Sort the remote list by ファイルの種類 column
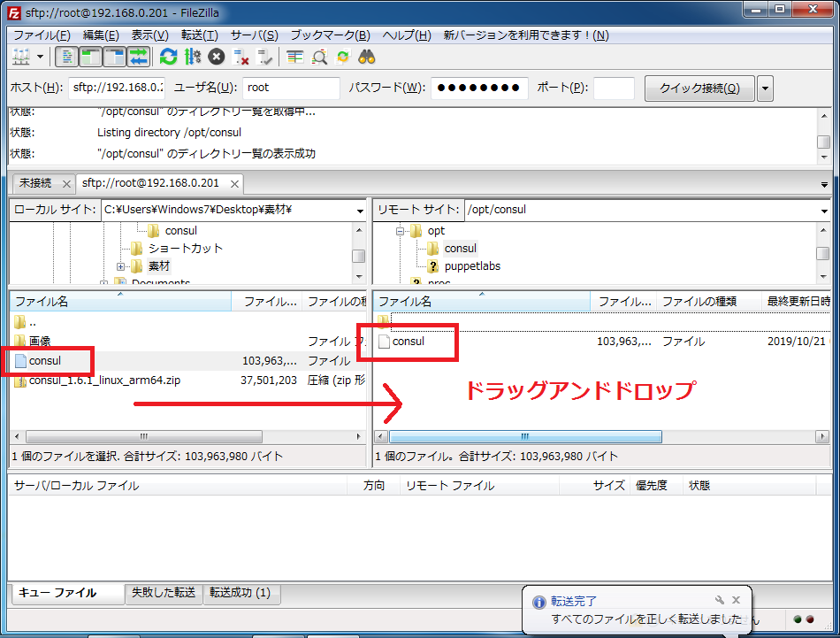This screenshot has width=840, height=638. click(x=709, y=302)
